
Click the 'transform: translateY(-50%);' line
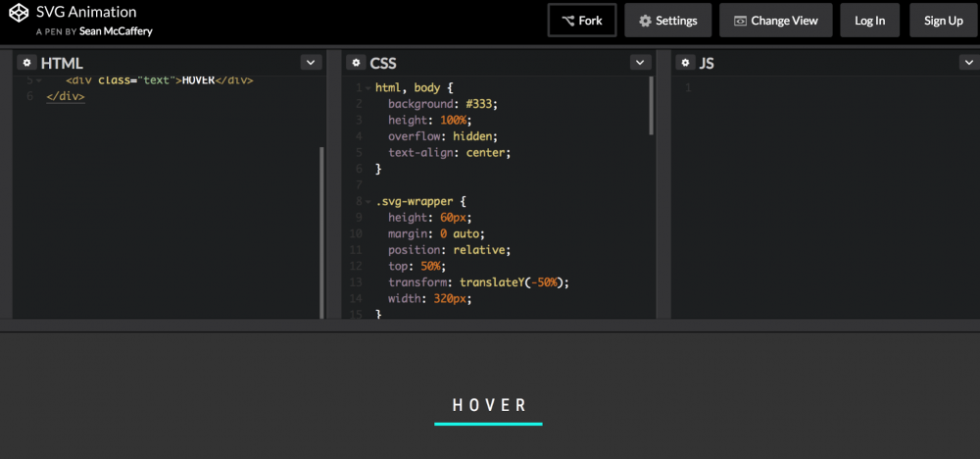tap(479, 282)
